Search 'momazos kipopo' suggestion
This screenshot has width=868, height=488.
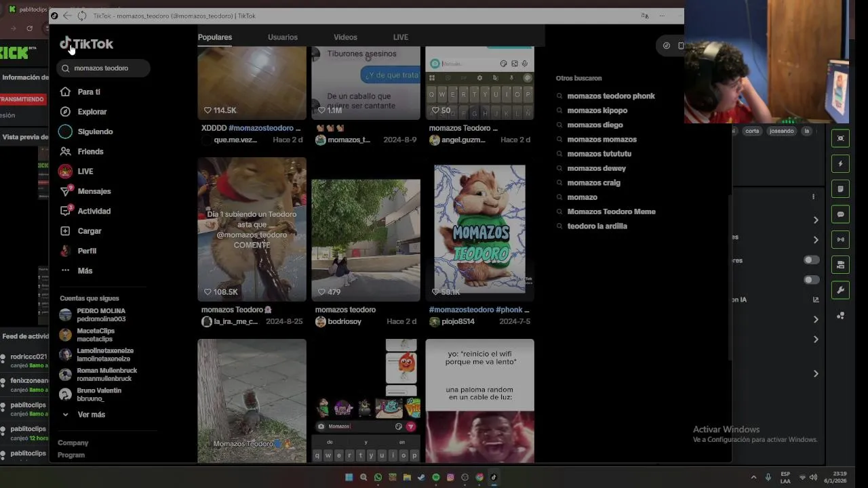click(x=597, y=110)
